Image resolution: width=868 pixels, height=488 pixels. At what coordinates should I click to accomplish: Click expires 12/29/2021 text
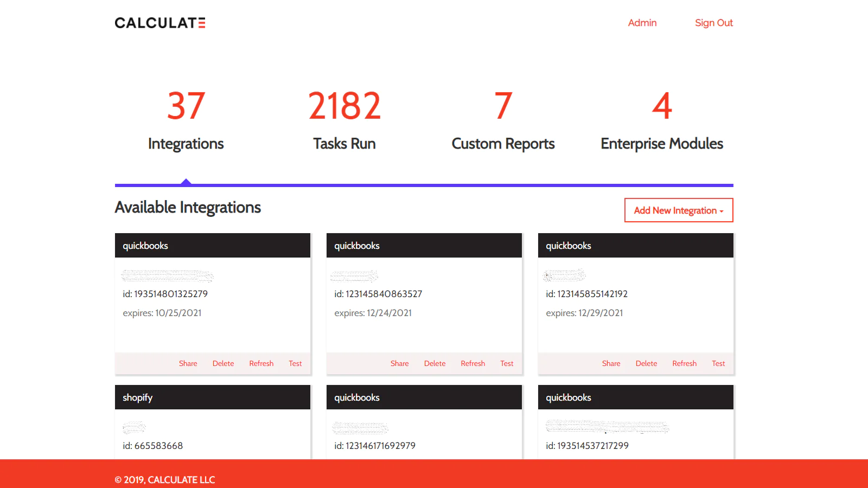click(x=584, y=313)
